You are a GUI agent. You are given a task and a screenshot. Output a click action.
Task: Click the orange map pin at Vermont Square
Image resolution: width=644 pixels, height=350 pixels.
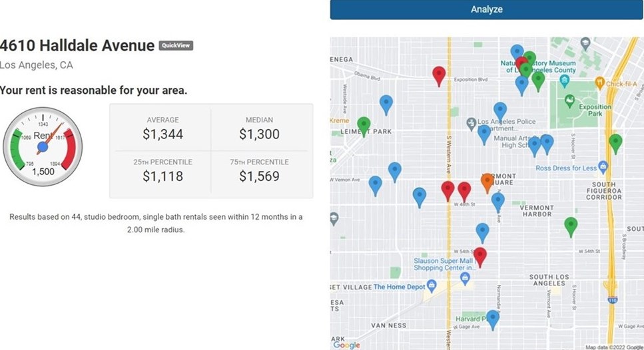(487, 181)
